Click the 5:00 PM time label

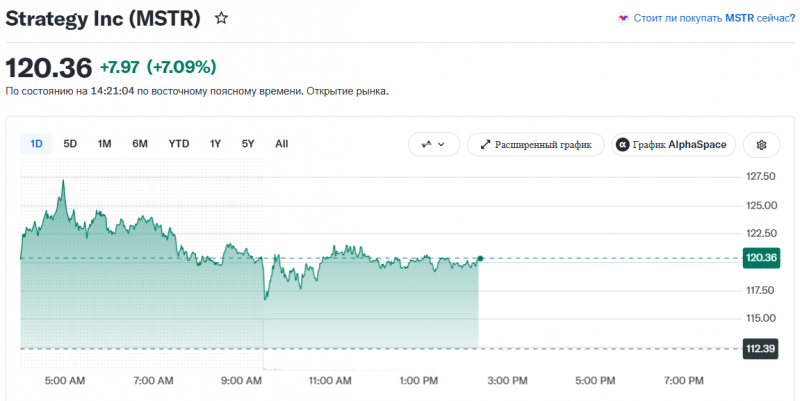595,381
